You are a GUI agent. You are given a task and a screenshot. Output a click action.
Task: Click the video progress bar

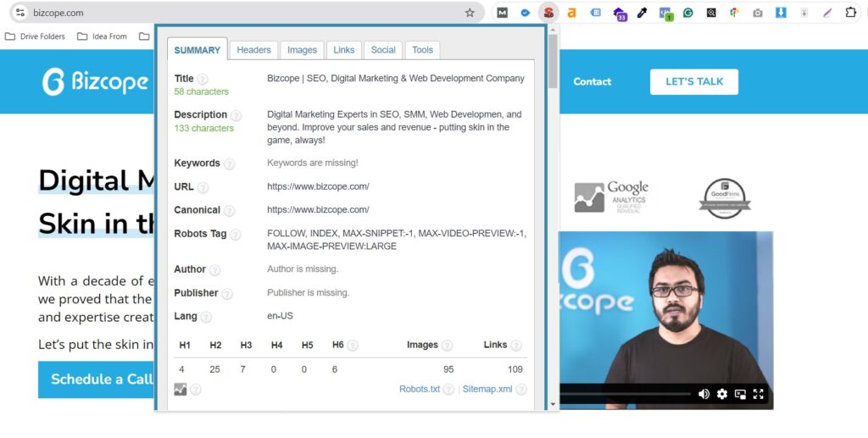click(x=626, y=394)
